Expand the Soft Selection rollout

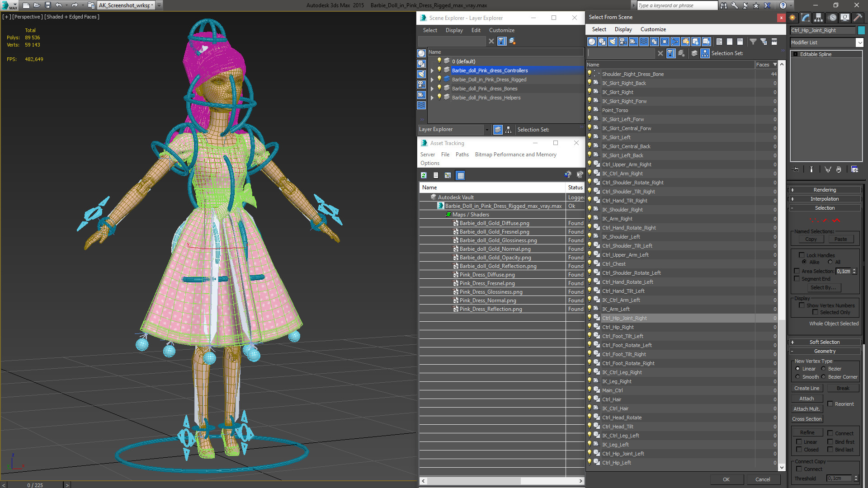[825, 342]
